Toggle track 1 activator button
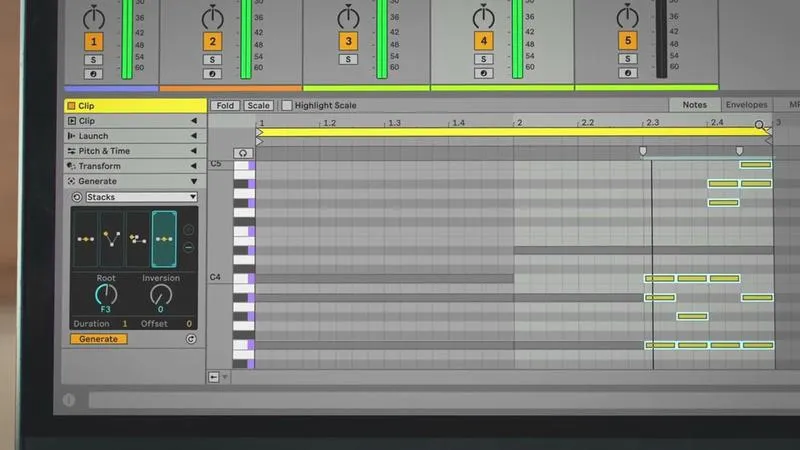This screenshot has width=800, height=450. pos(93,42)
